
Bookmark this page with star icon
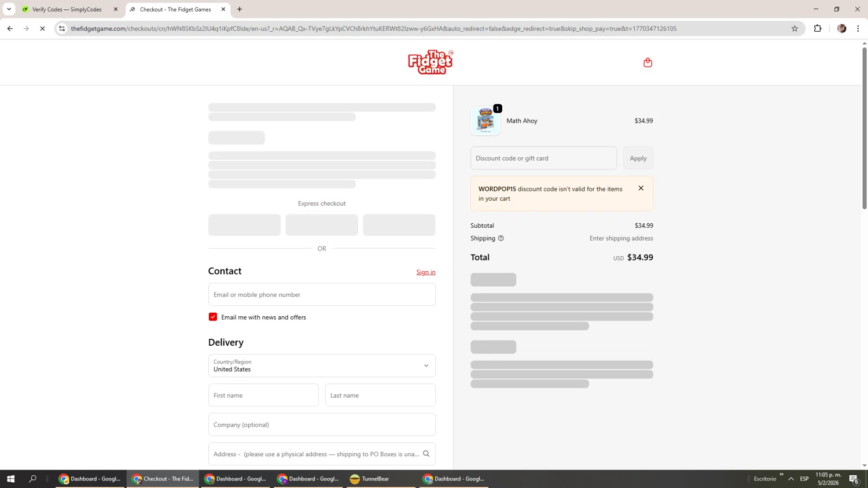coord(795,28)
